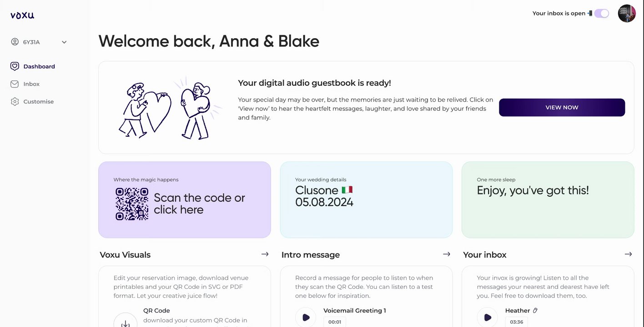
Task: Open the Customise menu item
Action: pos(39,102)
